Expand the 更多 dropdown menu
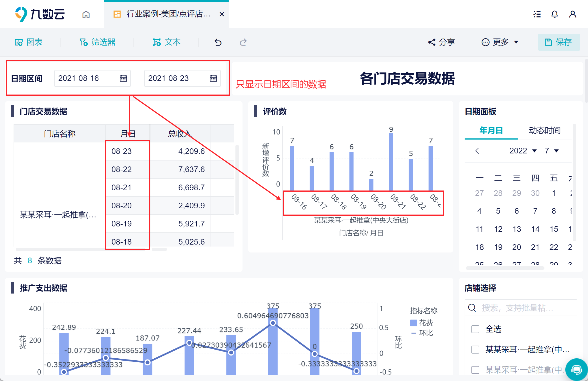Screen dimensions: 588x381 (500, 42)
